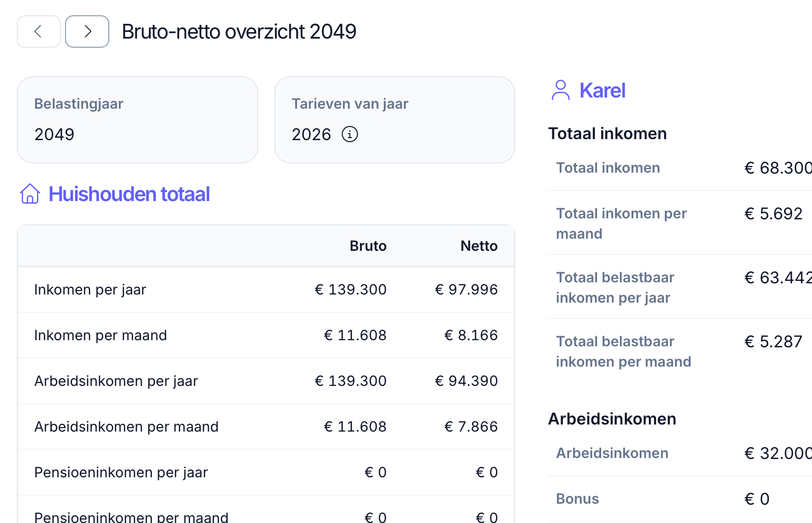Select the Pensioeninkomen per jaar row label
This screenshot has height=523, width=812.
pyautogui.click(x=121, y=472)
